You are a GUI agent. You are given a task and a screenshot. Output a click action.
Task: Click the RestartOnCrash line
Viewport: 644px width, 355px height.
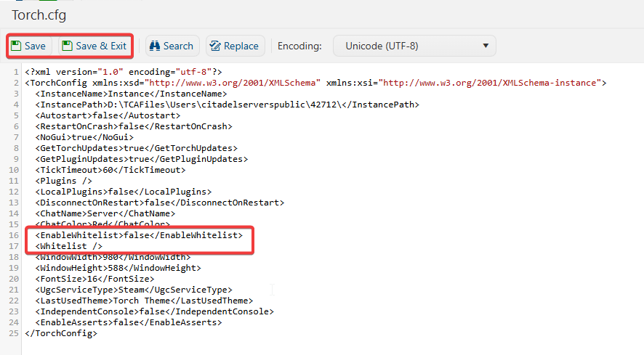[x=134, y=126]
